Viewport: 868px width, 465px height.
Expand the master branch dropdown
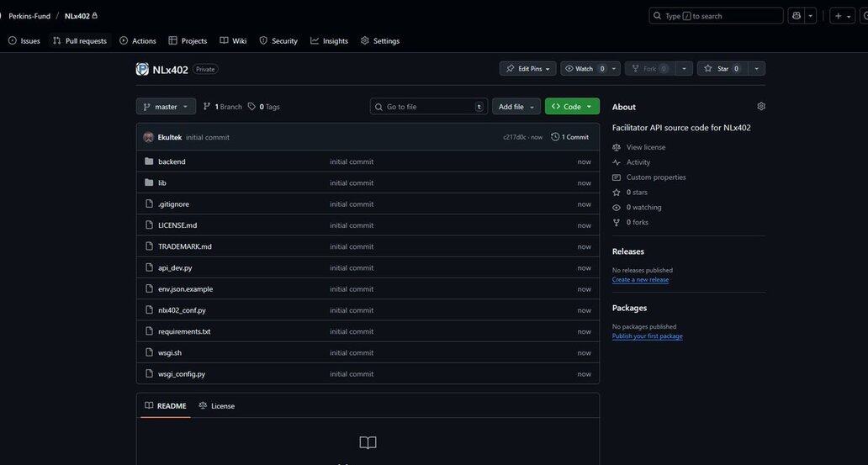click(x=166, y=107)
